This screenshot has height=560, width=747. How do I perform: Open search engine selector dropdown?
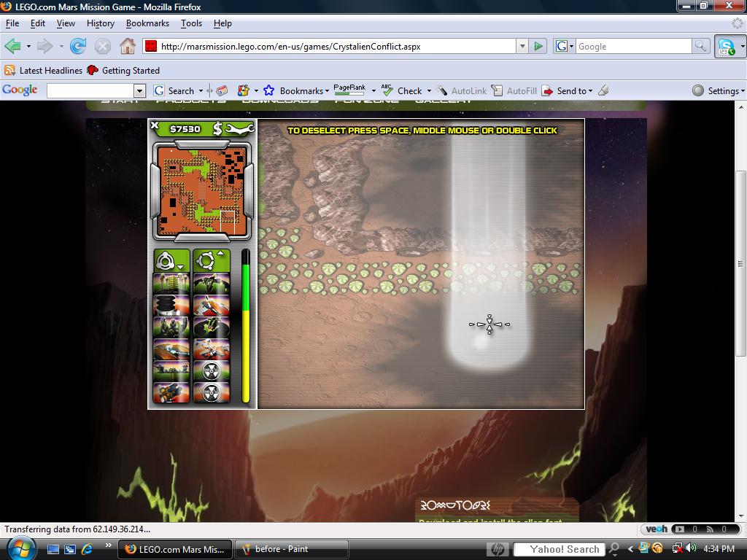[565, 46]
